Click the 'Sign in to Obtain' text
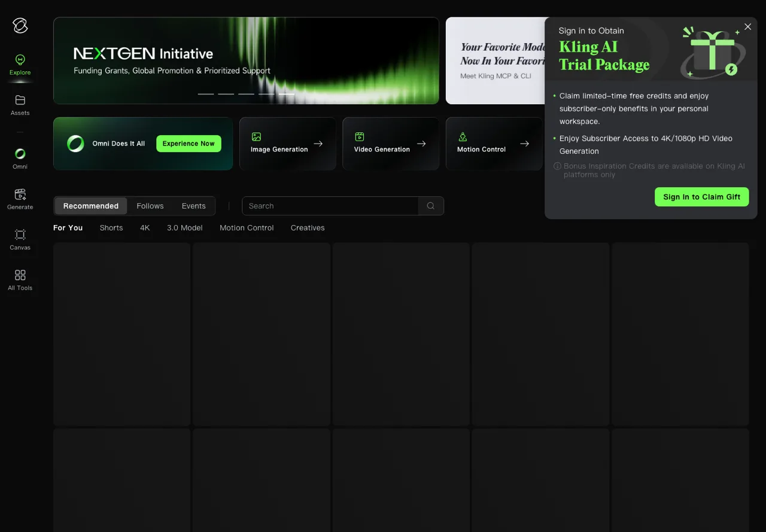Image resolution: width=766 pixels, height=532 pixels. point(591,31)
